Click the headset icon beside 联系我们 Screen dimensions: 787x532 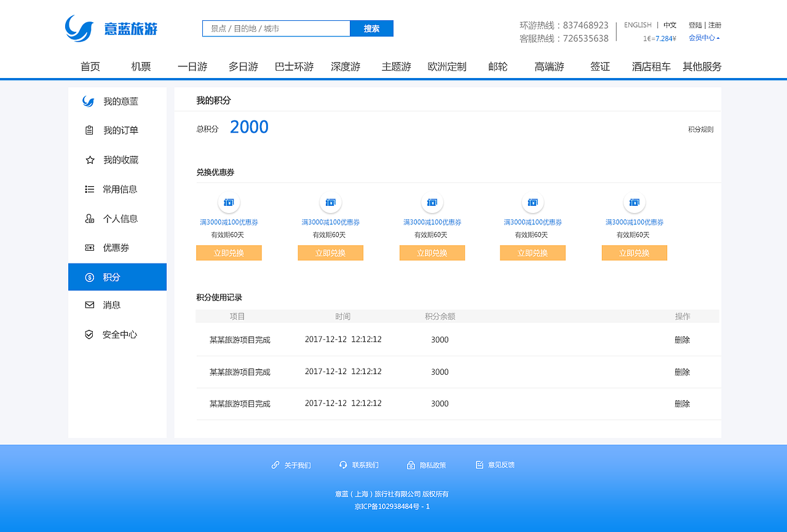click(x=343, y=465)
